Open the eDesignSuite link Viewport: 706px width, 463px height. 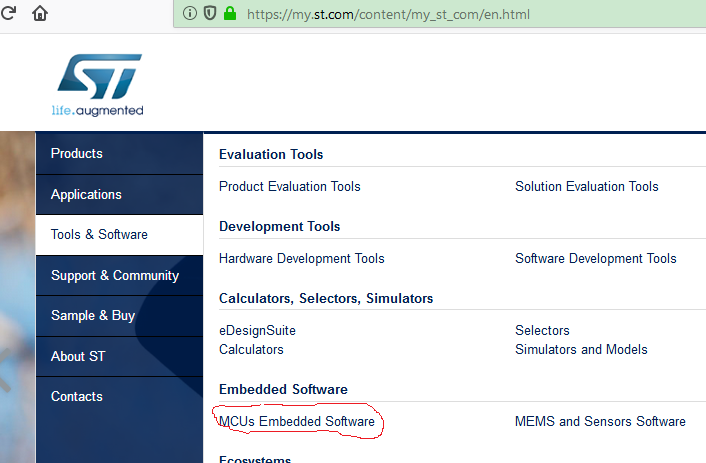coord(257,331)
